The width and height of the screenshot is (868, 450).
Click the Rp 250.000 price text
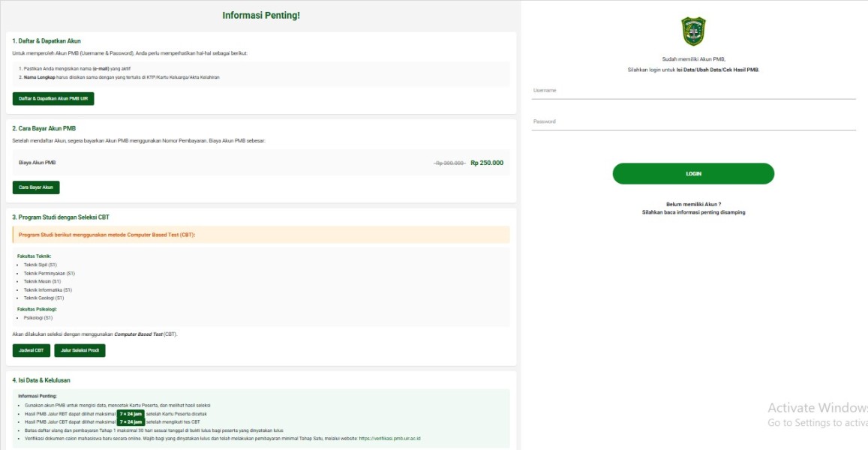(487, 163)
